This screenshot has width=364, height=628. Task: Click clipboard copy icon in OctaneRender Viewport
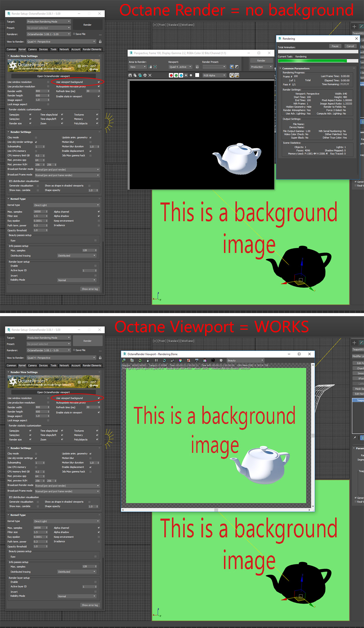click(132, 360)
